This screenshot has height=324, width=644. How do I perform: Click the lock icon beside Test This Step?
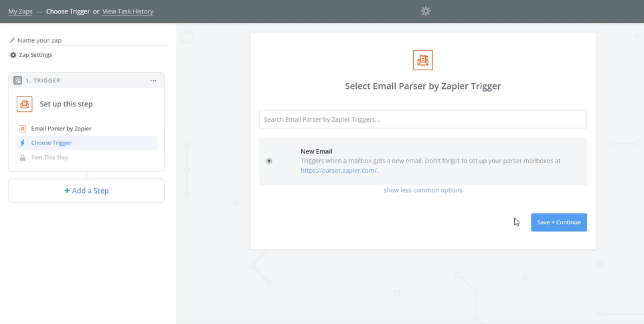pos(23,158)
